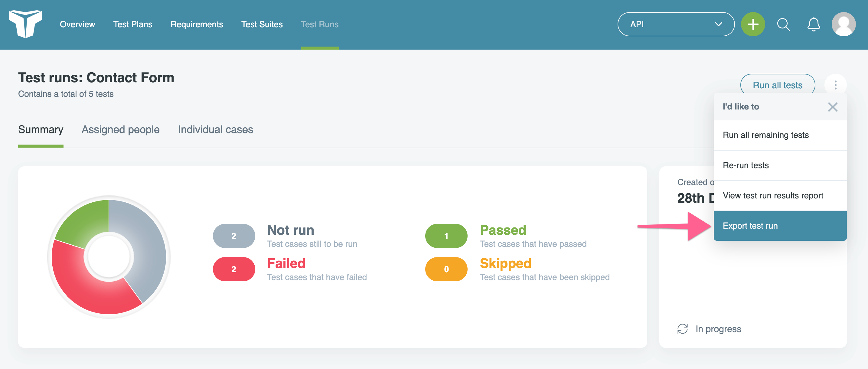Open the Test Plans nav item
Viewport: 868px width, 369px height.
(133, 24)
